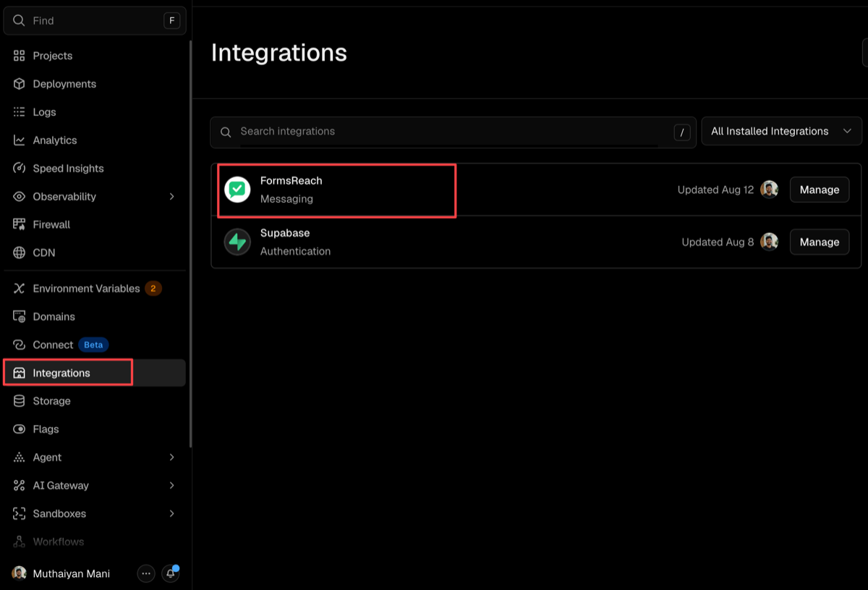Open All Installed Integrations dropdown
The image size is (868, 590).
(782, 132)
